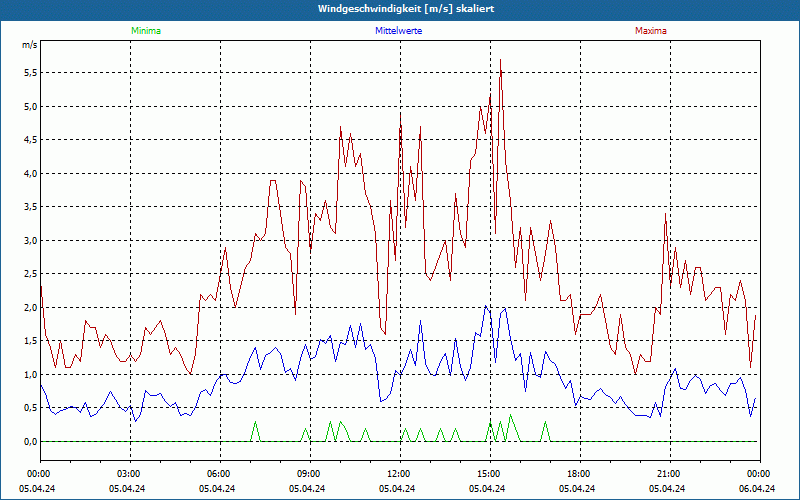This screenshot has width=800, height=500.
Task: Click the '3,5' y-axis value
Action: click(31, 207)
